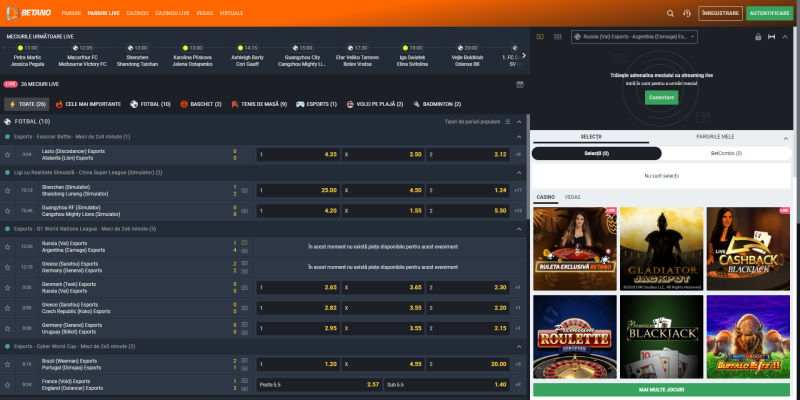The image size is (800, 400).
Task: Collapse Esoccer Battle league group
Action: 519,137
